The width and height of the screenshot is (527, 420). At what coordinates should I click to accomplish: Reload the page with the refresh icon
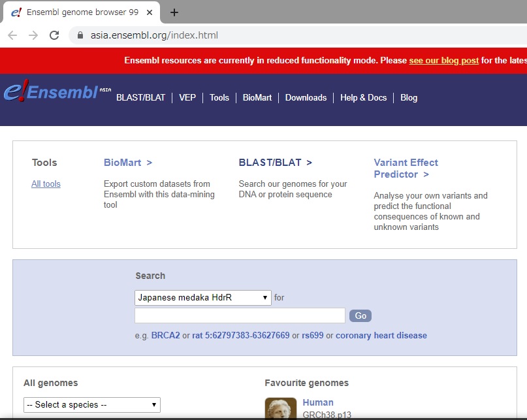tap(54, 35)
